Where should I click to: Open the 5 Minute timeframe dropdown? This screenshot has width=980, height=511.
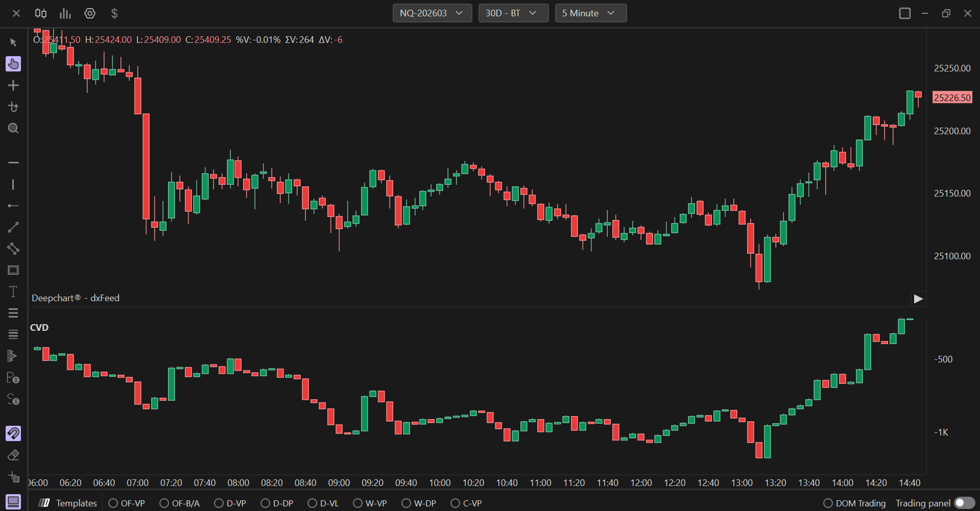[x=591, y=13]
